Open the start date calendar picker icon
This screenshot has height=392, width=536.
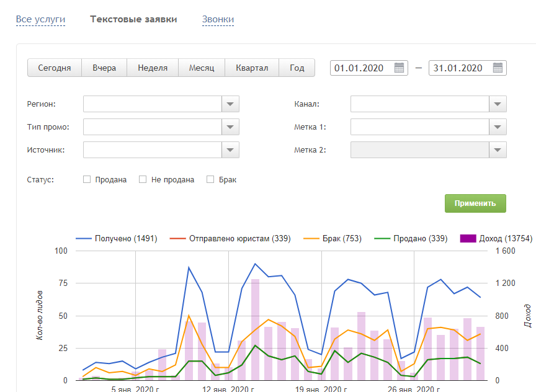[400, 68]
